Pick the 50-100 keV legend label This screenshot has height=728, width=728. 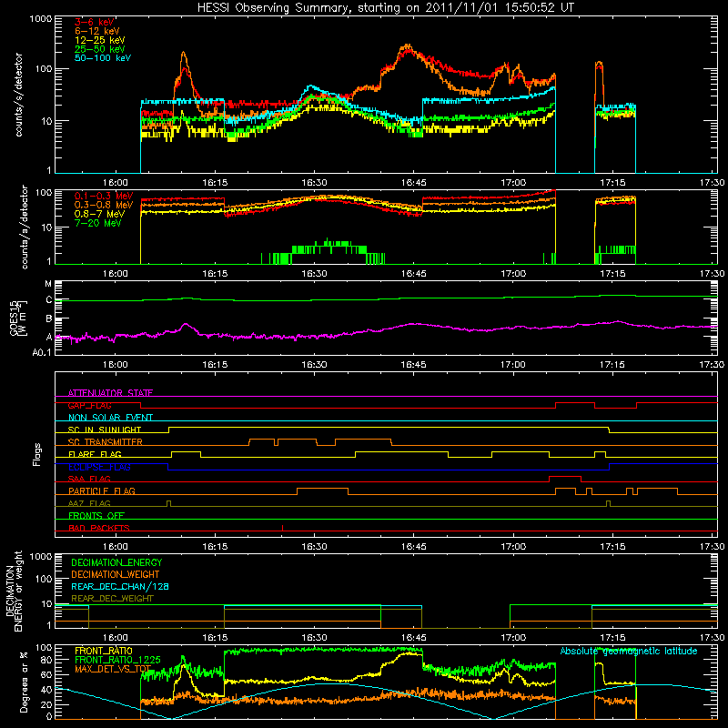coord(103,58)
